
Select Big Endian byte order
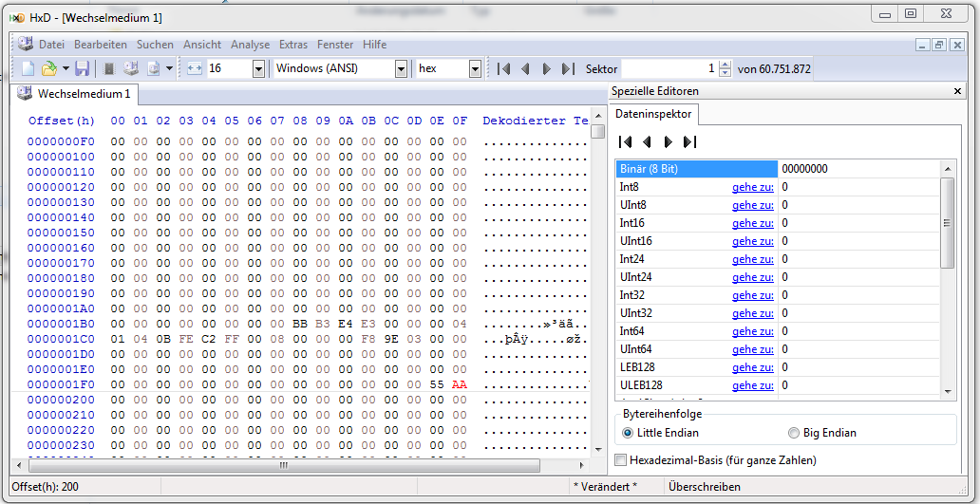pyautogui.click(x=821, y=433)
